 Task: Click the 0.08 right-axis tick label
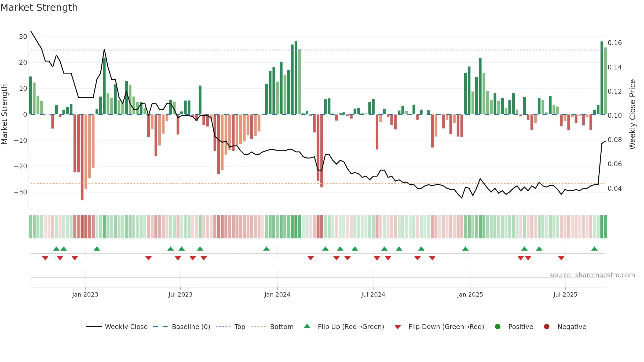(615, 140)
